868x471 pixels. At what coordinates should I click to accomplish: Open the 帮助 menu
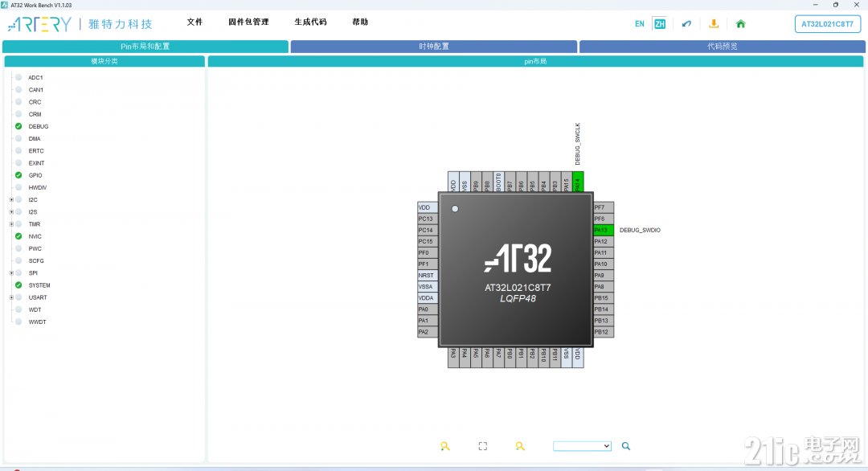(x=360, y=23)
